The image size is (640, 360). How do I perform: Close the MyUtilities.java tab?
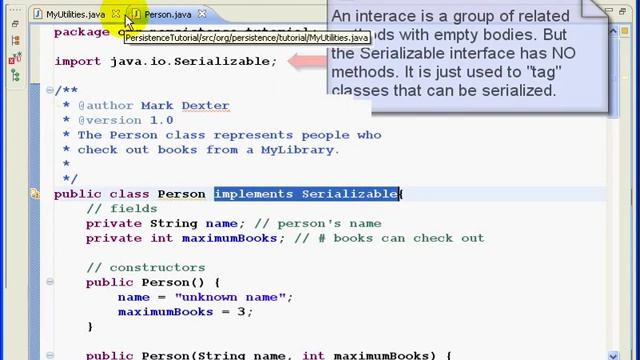pyautogui.click(x=116, y=14)
